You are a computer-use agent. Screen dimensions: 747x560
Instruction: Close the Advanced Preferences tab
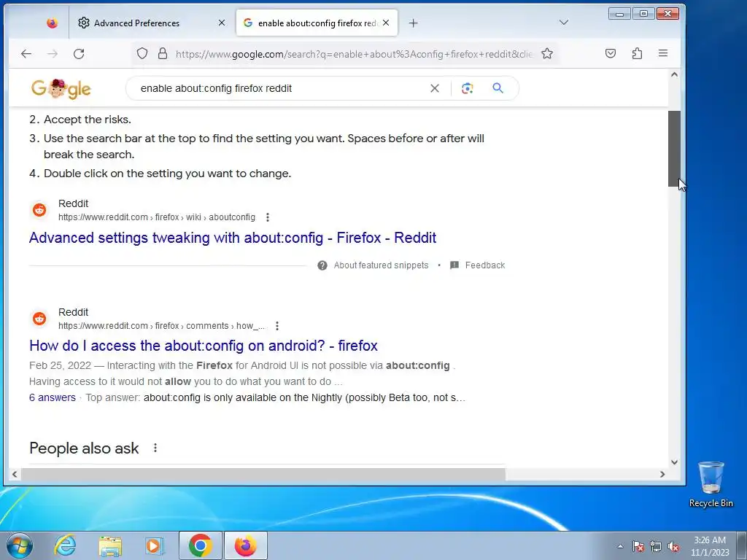(222, 23)
